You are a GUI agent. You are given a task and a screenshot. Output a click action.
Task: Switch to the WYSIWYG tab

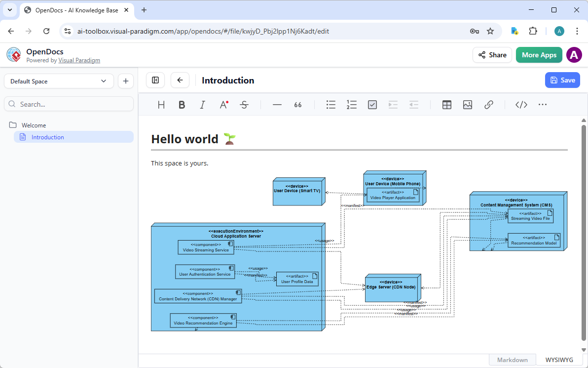tap(559, 359)
